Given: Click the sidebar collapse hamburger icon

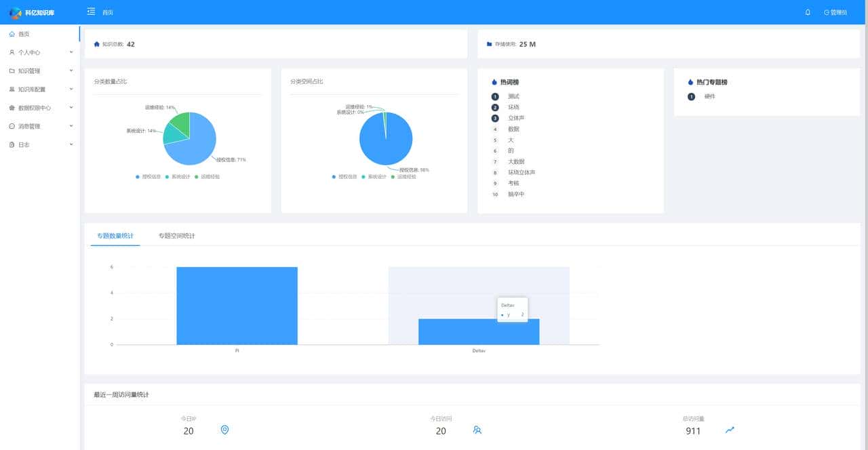Looking at the screenshot, I should tap(91, 12).
